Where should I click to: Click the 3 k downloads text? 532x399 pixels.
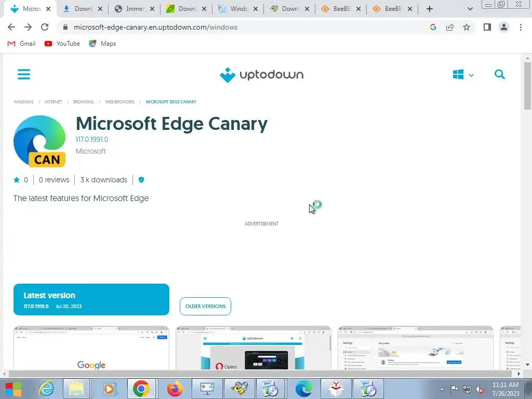click(104, 180)
